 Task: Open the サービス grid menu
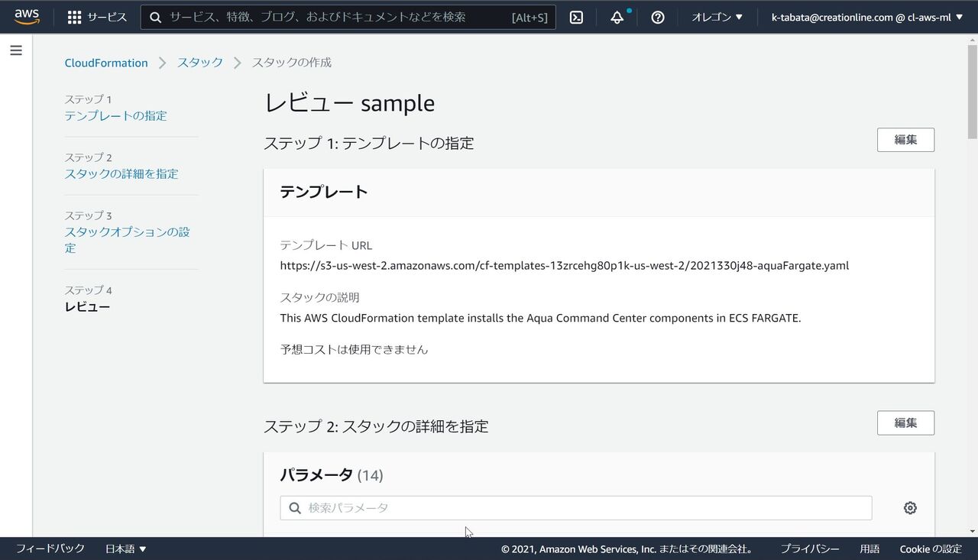pos(97,17)
